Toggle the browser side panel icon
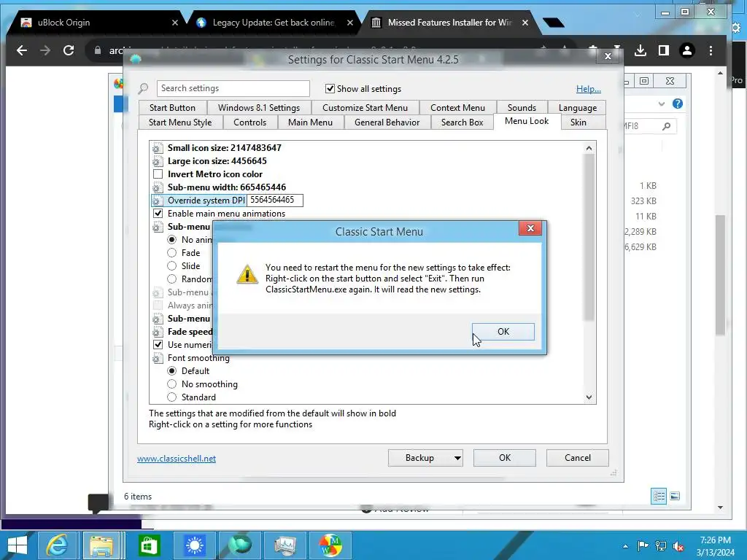747x560 pixels. click(x=664, y=50)
